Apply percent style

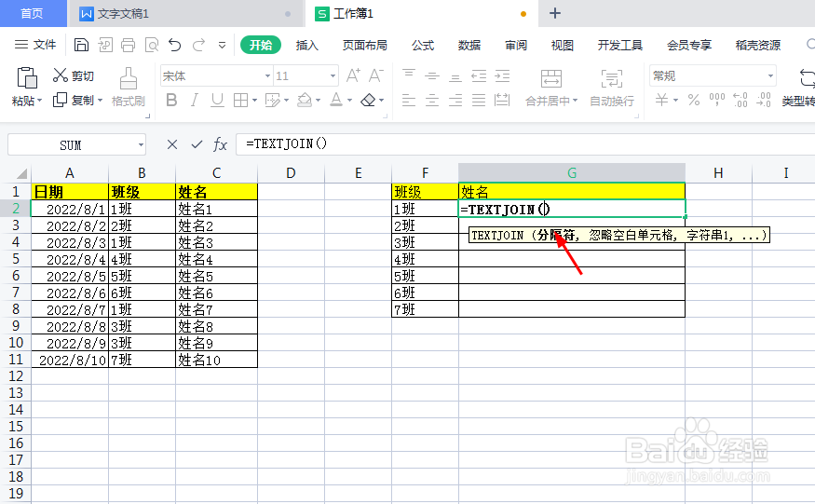(x=694, y=100)
